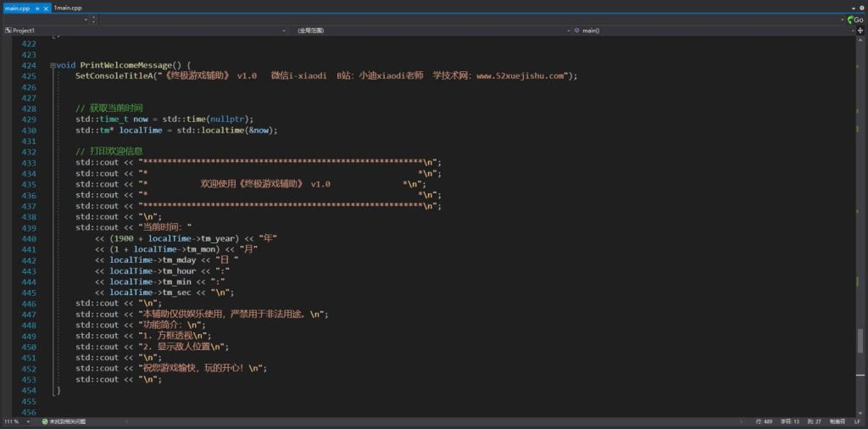This screenshot has height=429, width=868.
Task: Open the Project1 scope dropdown
Action: (144, 31)
